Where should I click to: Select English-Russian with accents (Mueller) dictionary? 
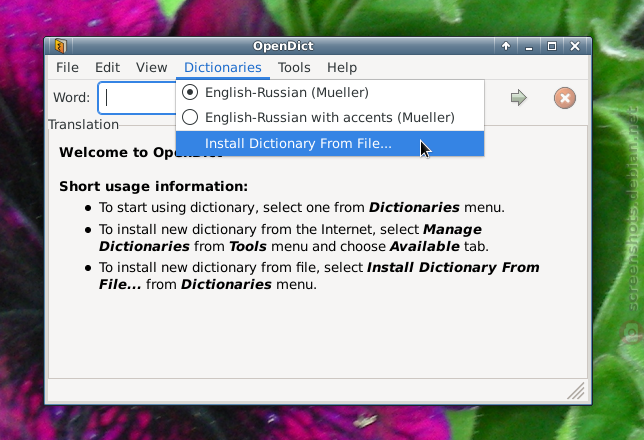point(330,117)
